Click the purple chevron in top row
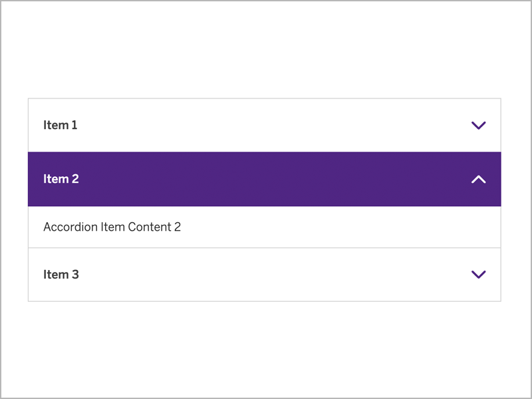Image resolution: width=532 pixels, height=399 pixels. click(x=478, y=125)
